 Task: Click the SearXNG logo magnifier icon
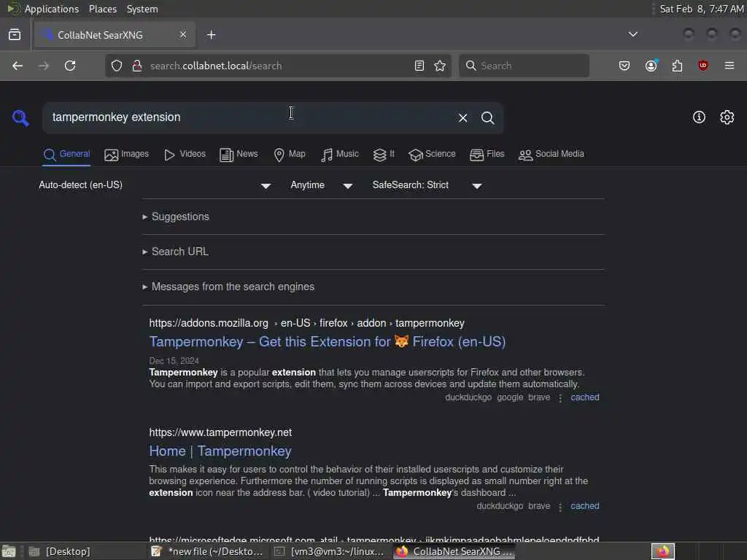point(20,117)
